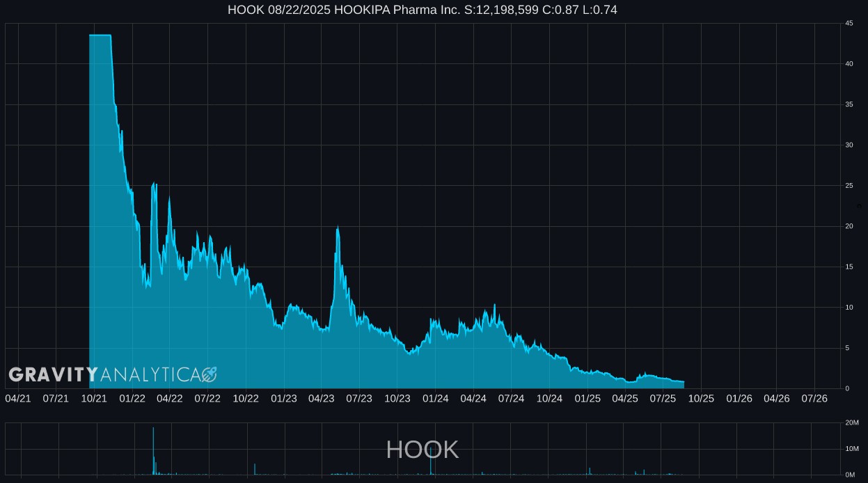Viewport: 868px width, 483px height.
Task: Click the 04/23 x-axis date label
Action: coord(321,398)
